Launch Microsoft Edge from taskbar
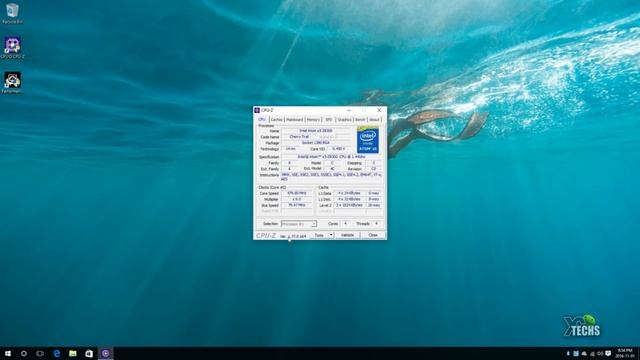The height and width of the screenshot is (360, 640). tap(57, 353)
